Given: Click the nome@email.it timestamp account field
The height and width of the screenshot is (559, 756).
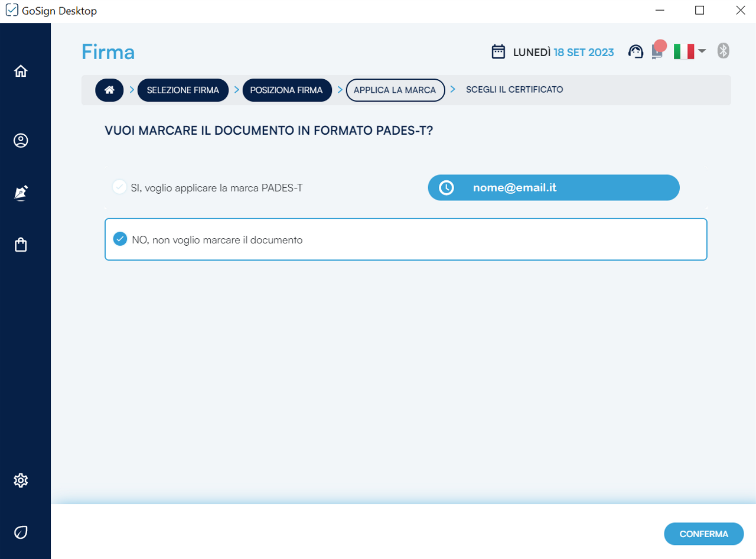Looking at the screenshot, I should (x=553, y=188).
